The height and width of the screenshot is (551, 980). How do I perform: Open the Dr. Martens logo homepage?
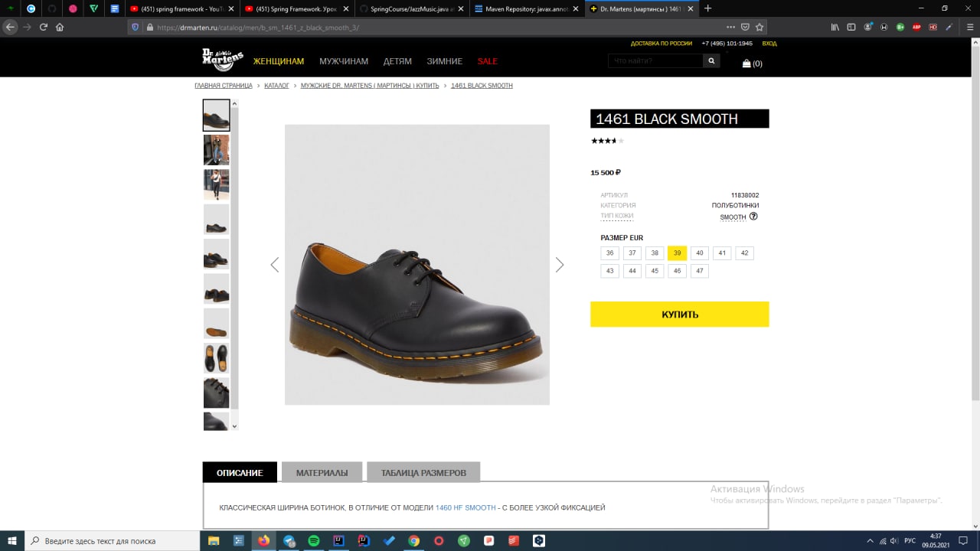(x=222, y=59)
